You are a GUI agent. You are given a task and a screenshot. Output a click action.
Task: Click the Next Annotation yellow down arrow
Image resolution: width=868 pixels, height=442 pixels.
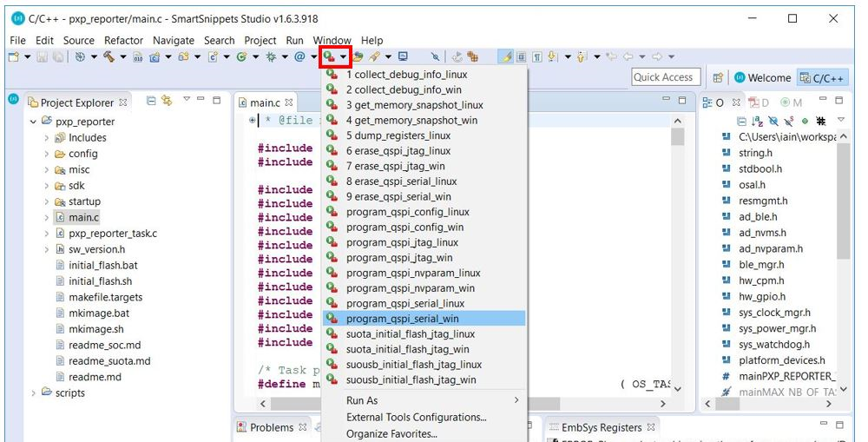[x=552, y=56]
